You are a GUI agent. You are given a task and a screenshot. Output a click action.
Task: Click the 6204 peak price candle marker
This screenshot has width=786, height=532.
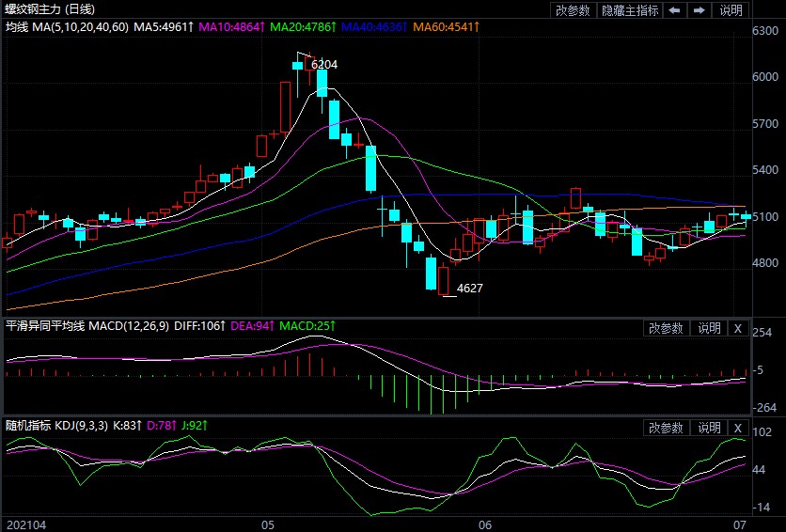[x=323, y=65]
